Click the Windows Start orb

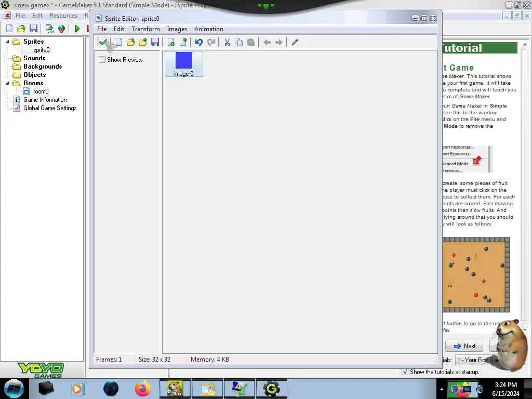pos(14,389)
